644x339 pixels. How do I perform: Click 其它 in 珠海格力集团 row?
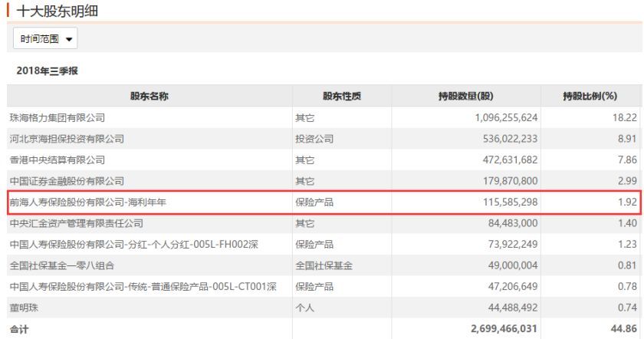point(305,118)
